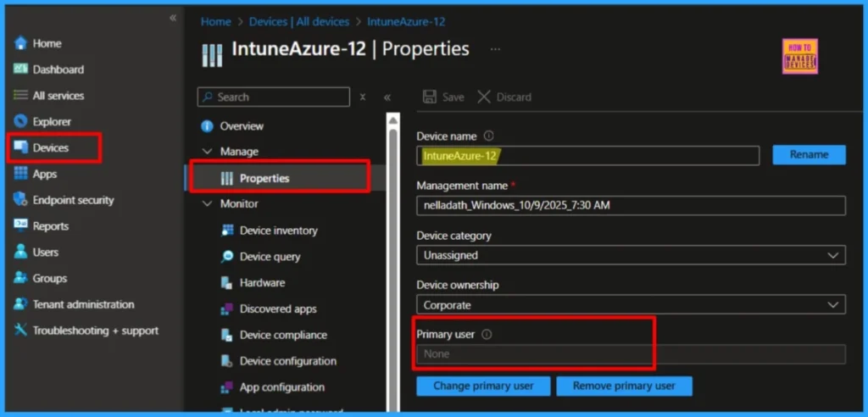
Task: Select Device query menu item
Action: click(x=270, y=257)
